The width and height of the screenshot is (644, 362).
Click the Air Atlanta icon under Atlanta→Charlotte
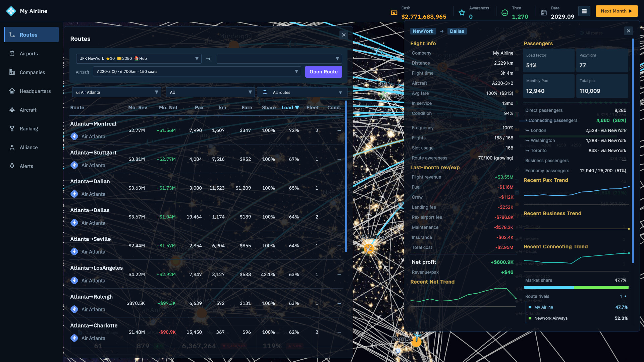(x=74, y=338)
